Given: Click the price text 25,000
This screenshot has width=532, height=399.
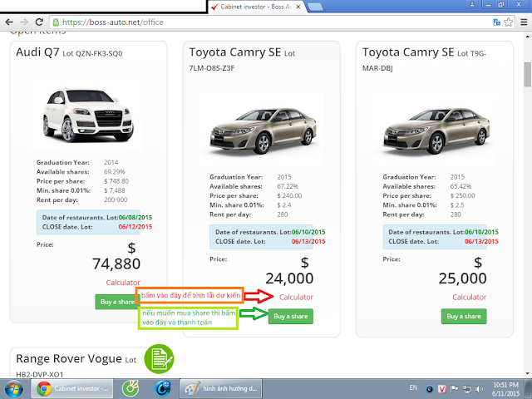Looking at the screenshot, I should [462, 278].
